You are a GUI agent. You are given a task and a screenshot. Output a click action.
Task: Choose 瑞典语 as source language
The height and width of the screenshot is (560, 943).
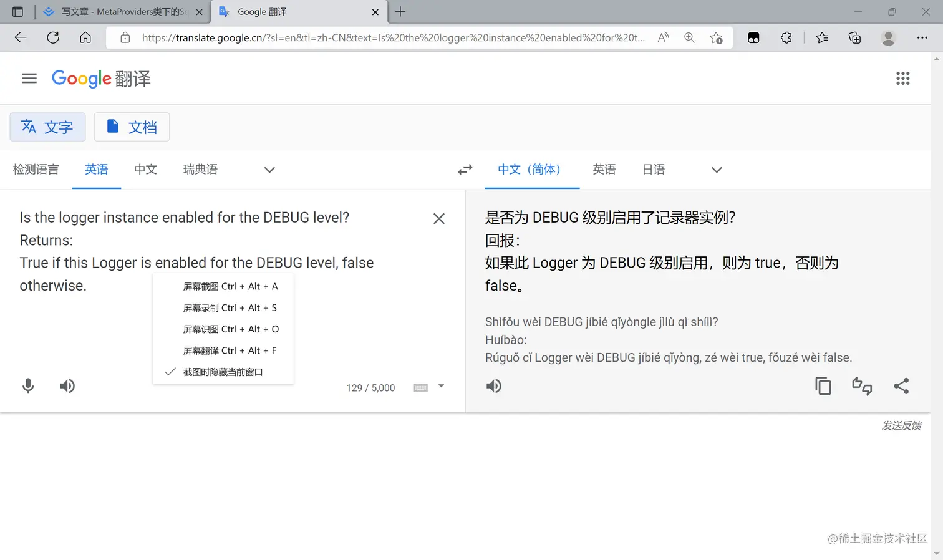(x=200, y=170)
